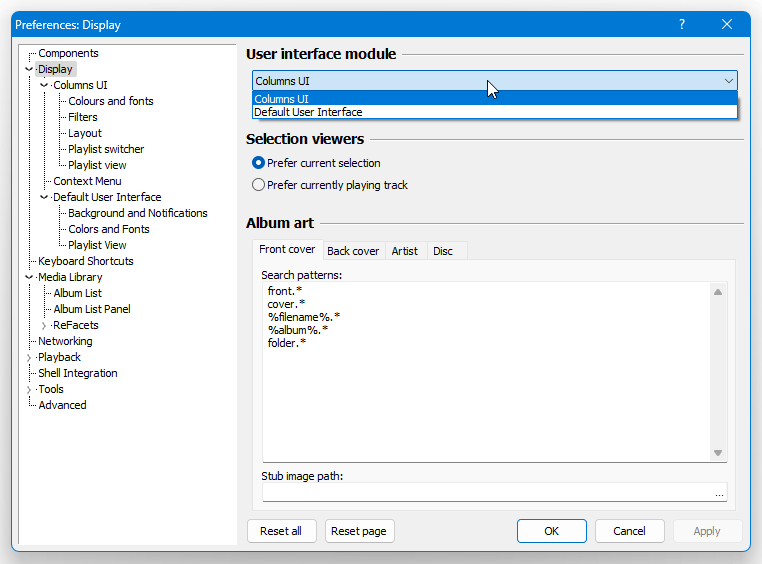Open the User interface module combo box
Viewport: 762px width, 564px height.
click(x=495, y=81)
